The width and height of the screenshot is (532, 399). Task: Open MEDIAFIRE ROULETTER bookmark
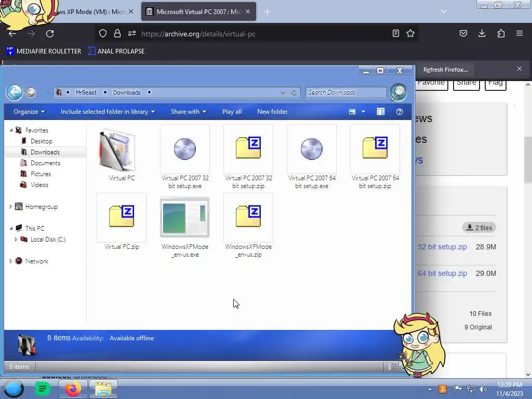coord(44,51)
